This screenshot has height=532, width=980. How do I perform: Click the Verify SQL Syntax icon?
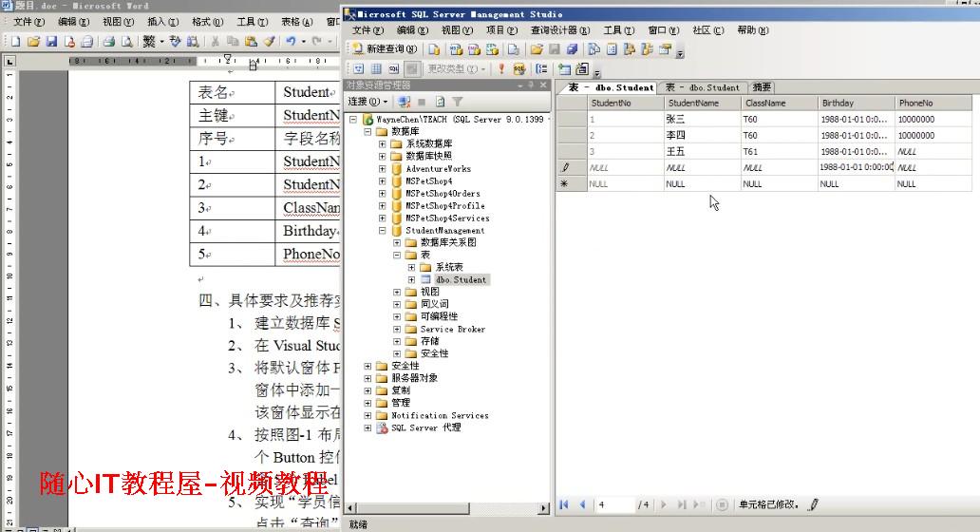[x=519, y=69]
